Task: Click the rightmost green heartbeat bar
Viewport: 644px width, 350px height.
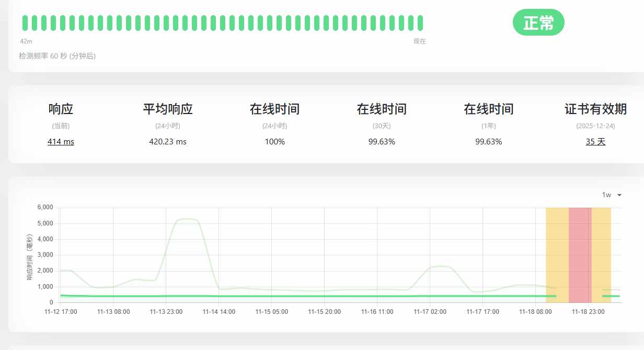Action: tap(420, 23)
